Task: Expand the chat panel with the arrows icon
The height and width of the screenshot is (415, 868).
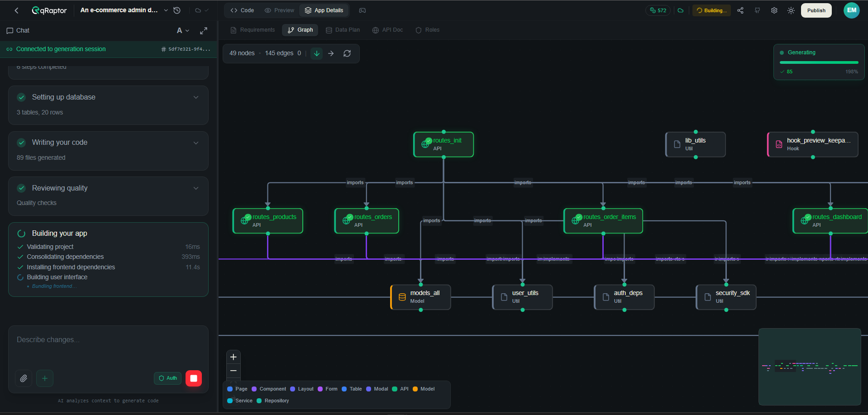Action: click(x=204, y=30)
